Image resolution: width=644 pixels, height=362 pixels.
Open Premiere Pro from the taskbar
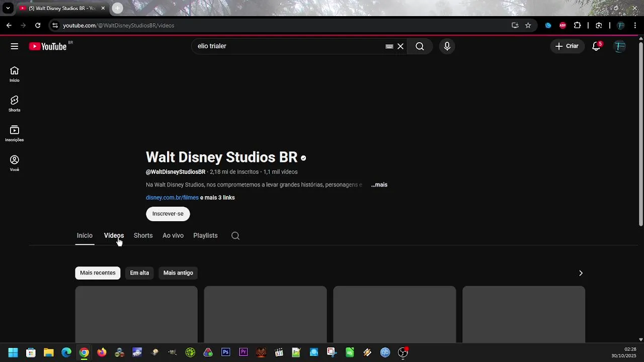(x=244, y=352)
